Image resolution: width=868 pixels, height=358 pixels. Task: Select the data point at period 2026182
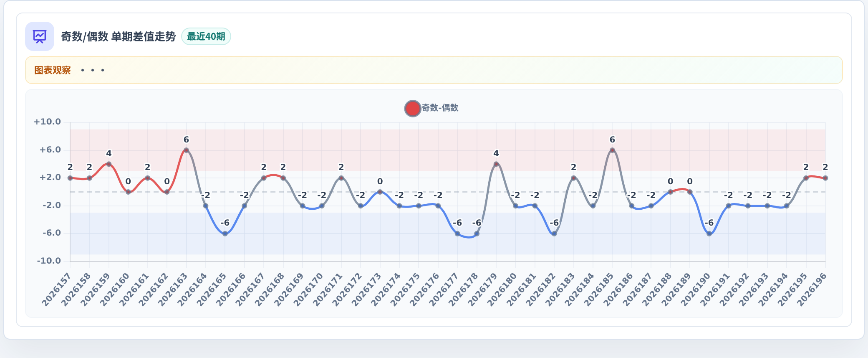pyautogui.click(x=554, y=234)
